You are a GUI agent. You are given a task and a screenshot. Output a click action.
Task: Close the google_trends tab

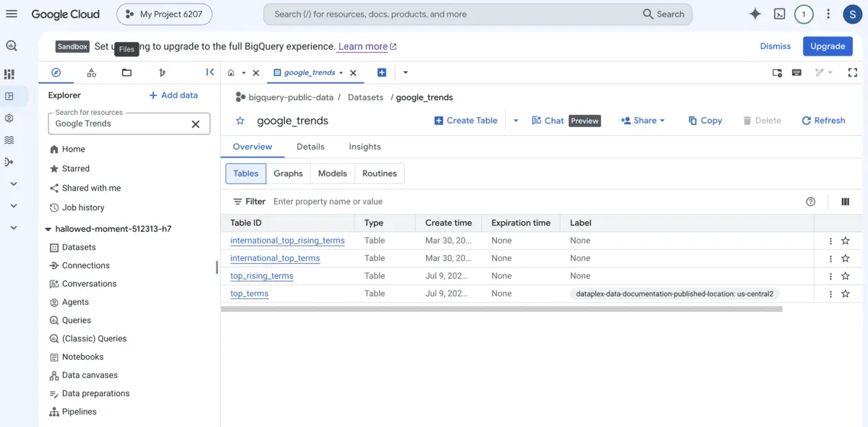point(353,72)
